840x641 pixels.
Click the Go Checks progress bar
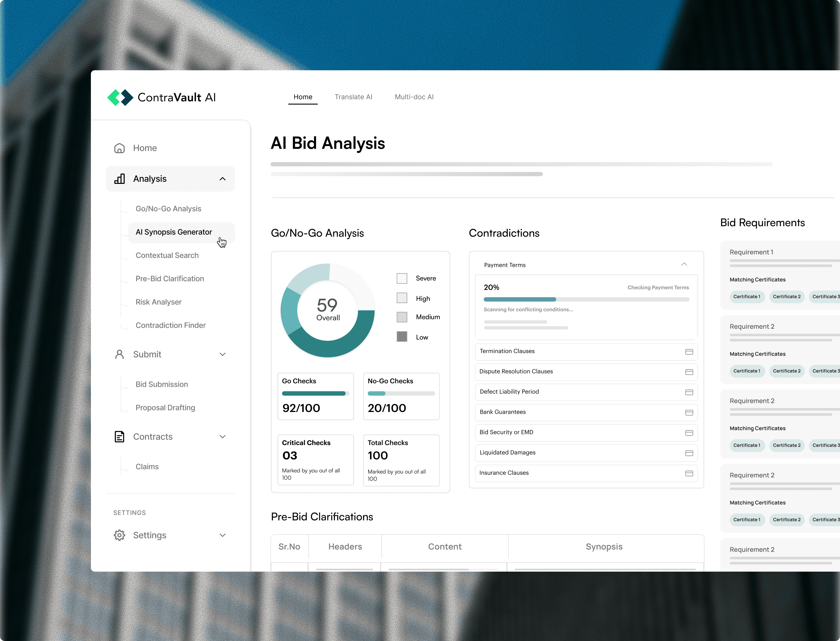(315, 394)
